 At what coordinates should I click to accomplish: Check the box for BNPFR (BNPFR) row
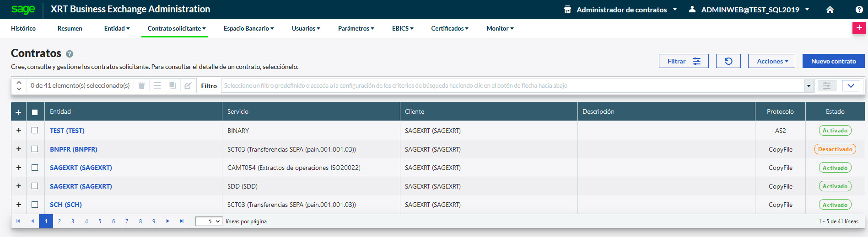[x=35, y=149]
